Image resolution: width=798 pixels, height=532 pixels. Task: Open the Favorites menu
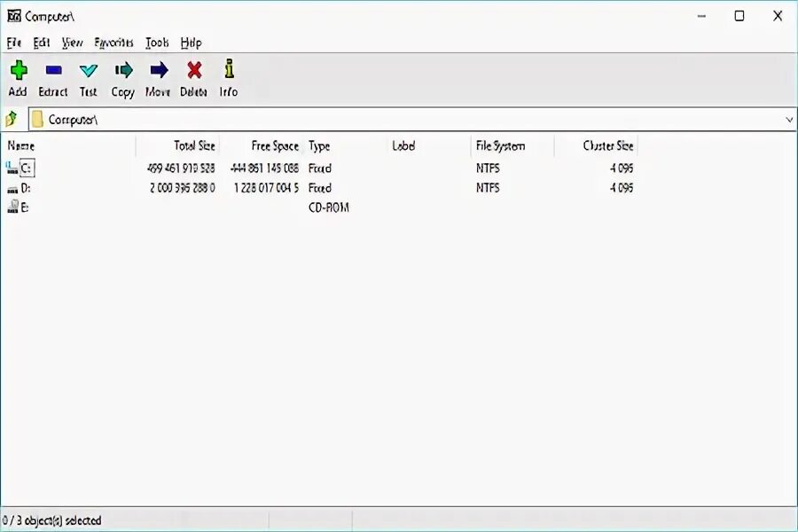click(115, 42)
